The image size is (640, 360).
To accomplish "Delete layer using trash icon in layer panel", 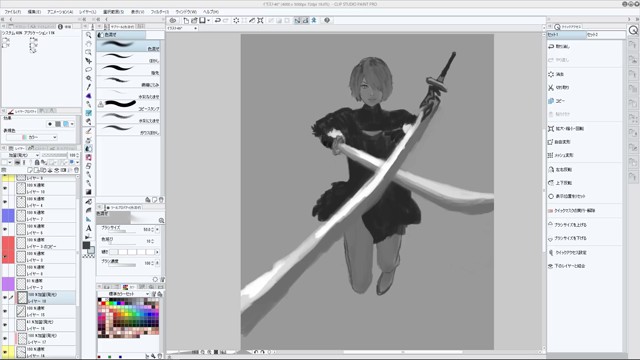I will (x=76, y=170).
